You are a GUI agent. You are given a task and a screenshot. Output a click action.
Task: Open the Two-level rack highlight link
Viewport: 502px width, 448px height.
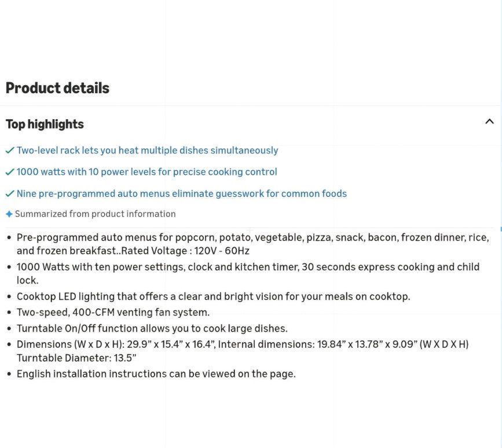(147, 150)
